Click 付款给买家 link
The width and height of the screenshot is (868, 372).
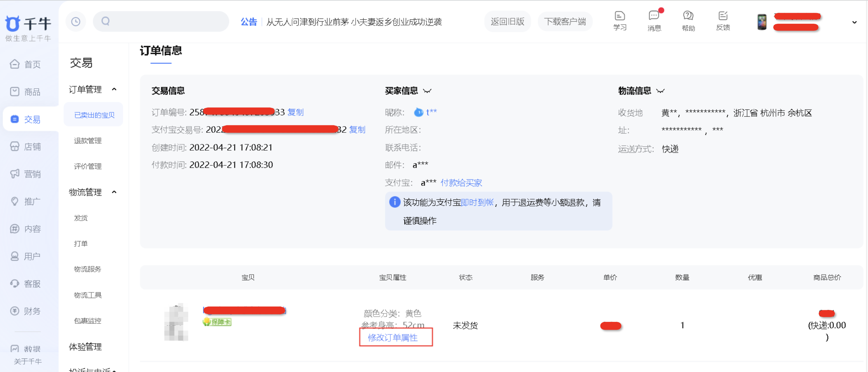pyautogui.click(x=461, y=183)
